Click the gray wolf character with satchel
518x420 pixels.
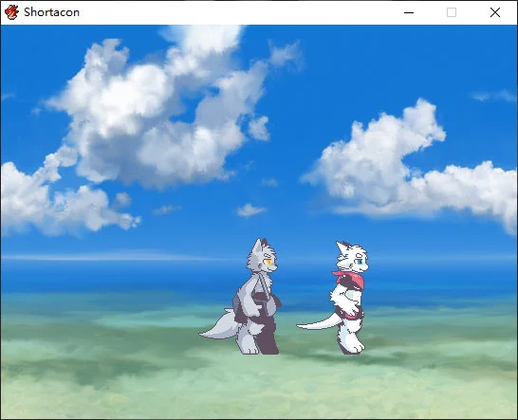pyautogui.click(x=241, y=296)
